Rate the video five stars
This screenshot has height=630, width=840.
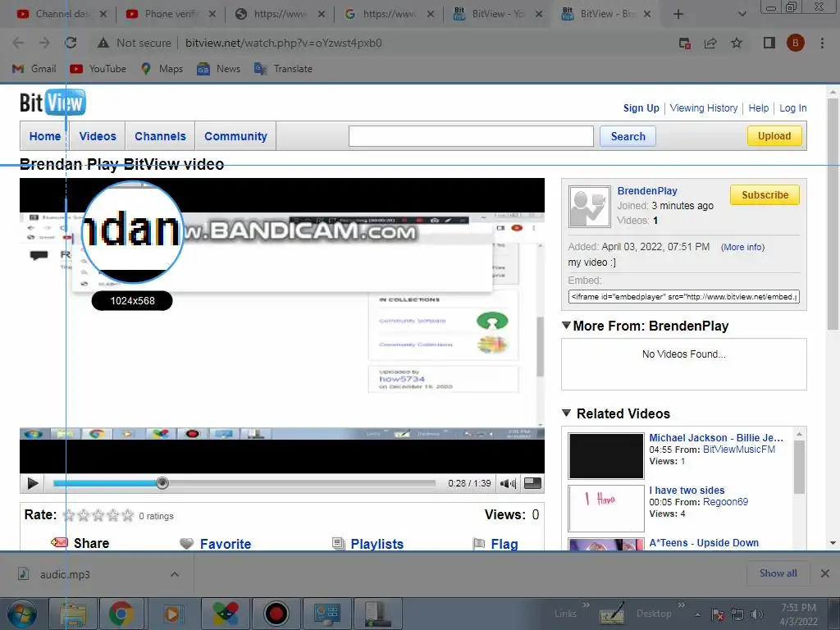[x=127, y=515]
